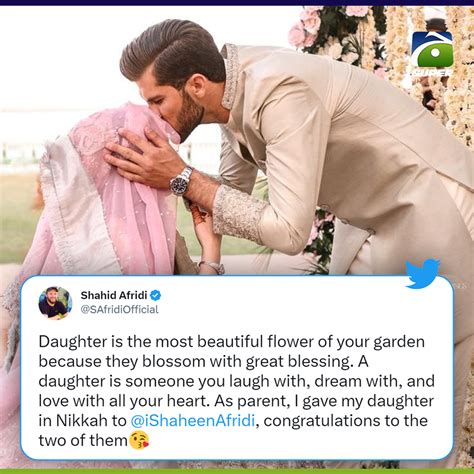The width and height of the screenshot is (474, 474).
Task: Click the blue verified badge
Action: pyautogui.click(x=155, y=295)
